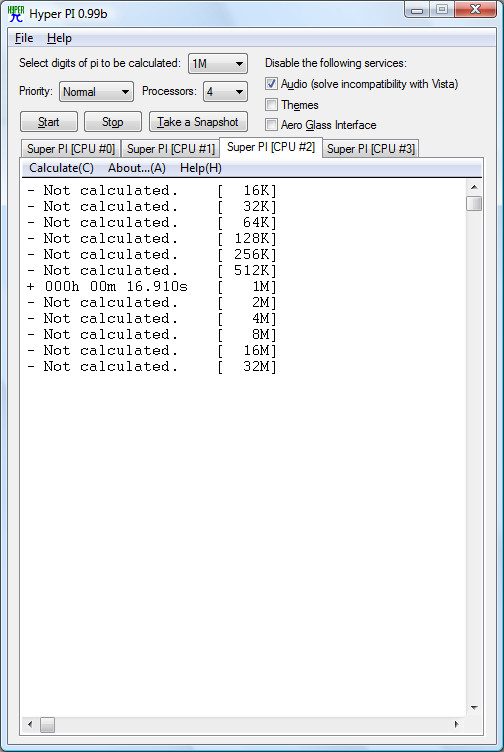Click the 32K Not calculated row
Viewport: 504px width, 752px height.
coord(152,206)
